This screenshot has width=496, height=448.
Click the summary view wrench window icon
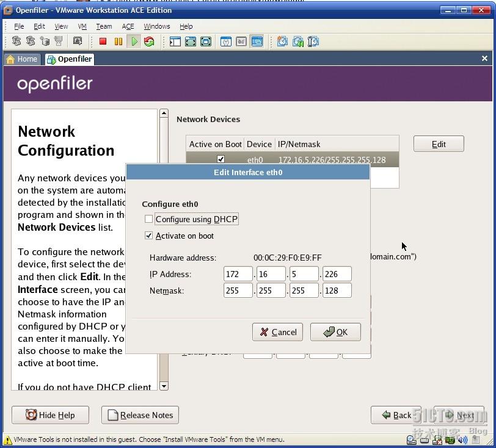[x=225, y=42]
